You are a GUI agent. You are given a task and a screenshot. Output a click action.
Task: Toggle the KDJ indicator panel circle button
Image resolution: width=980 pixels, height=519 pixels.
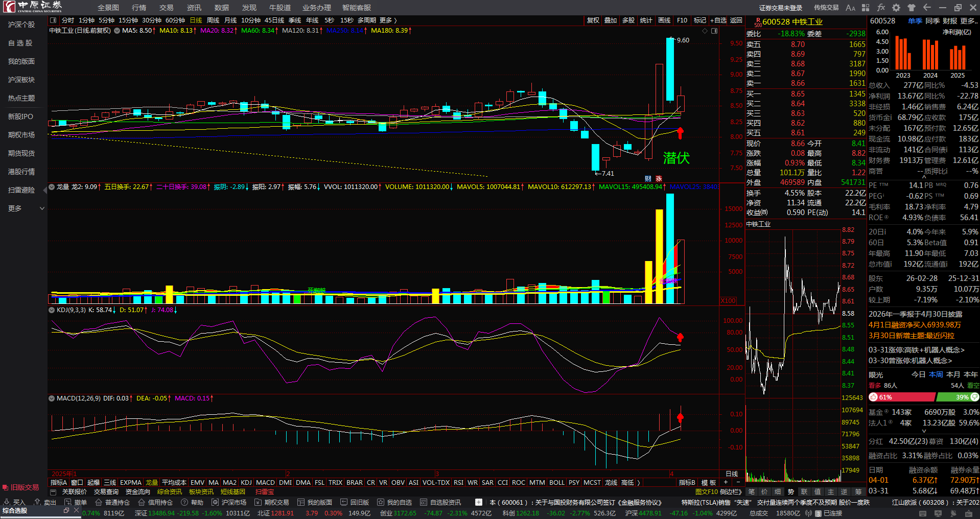[52, 310]
